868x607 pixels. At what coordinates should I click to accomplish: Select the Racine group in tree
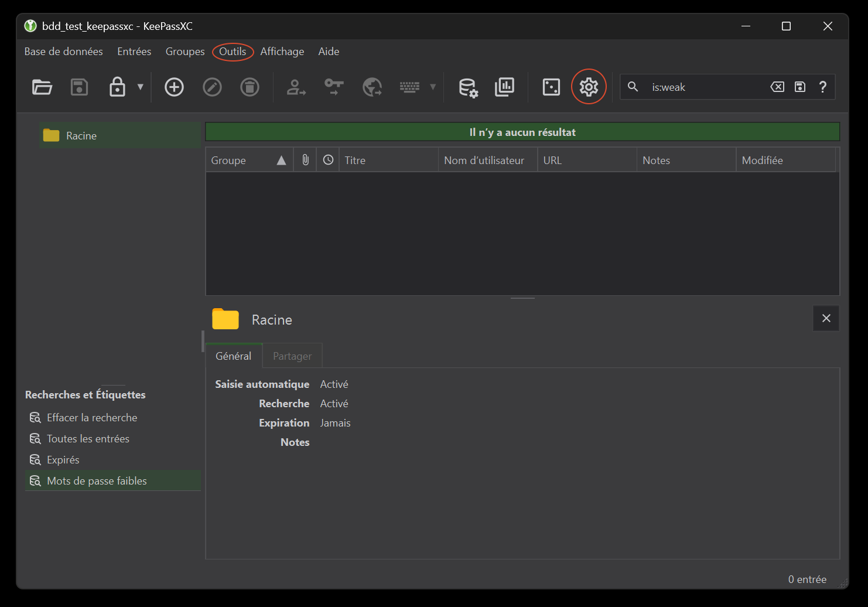click(120, 135)
